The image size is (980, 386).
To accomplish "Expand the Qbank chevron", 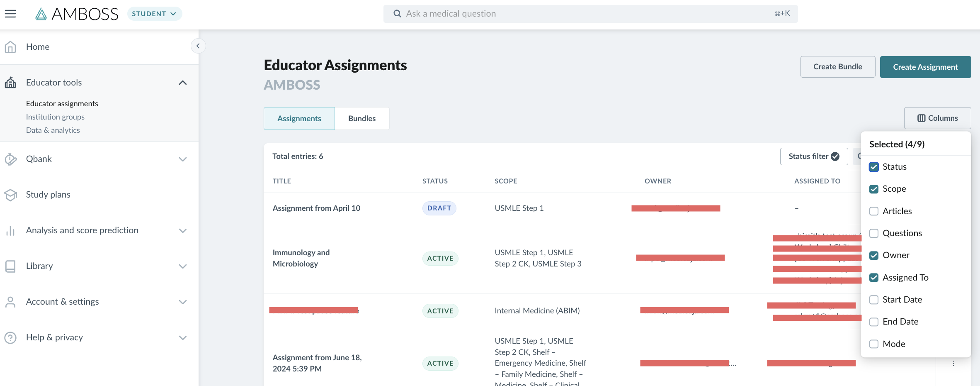I will (x=183, y=159).
